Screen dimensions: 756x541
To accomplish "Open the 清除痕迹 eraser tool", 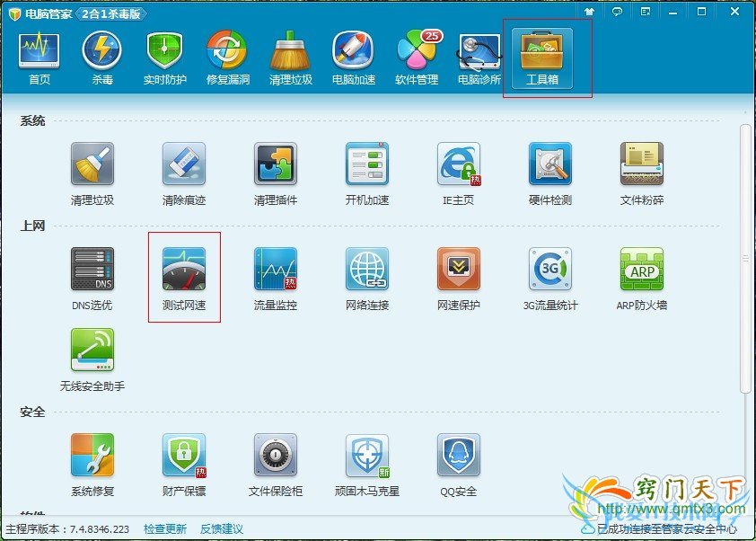I will (184, 174).
